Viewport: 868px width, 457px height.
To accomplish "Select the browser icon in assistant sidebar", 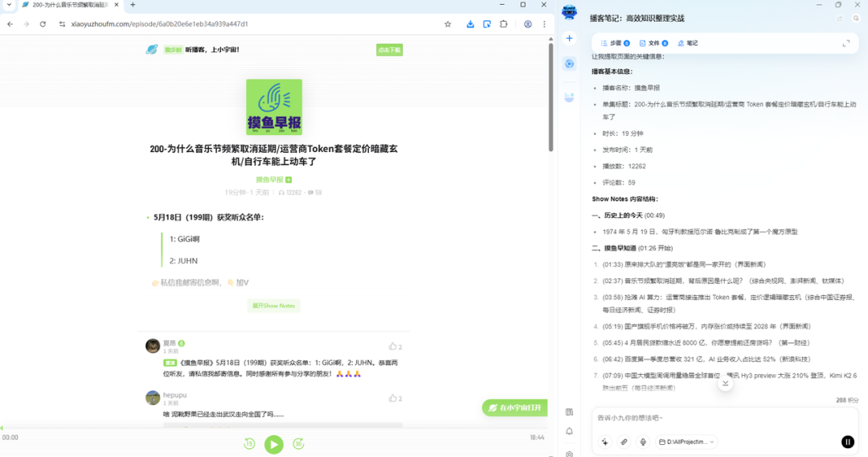I will [569, 64].
